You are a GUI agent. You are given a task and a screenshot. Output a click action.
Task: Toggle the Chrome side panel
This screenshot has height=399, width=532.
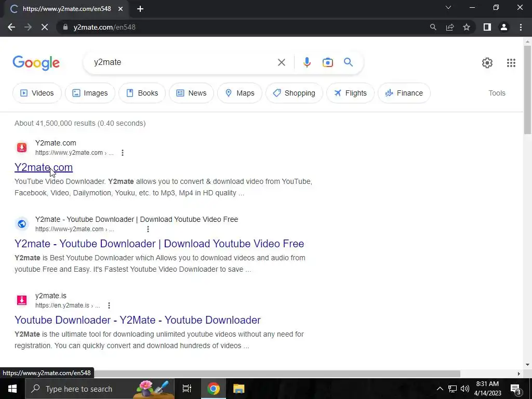[x=487, y=27]
